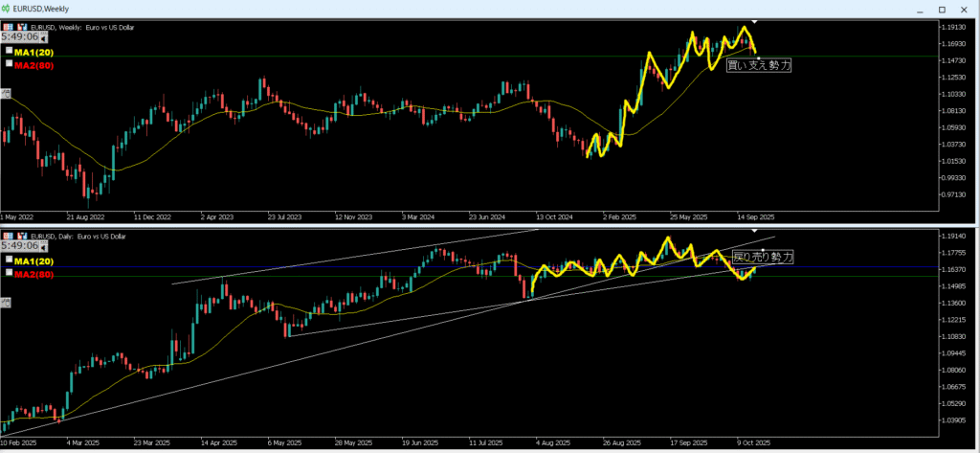The height and width of the screenshot is (453, 980).
Task: Select the 買い支え勢力 text label
Action: 759,65
